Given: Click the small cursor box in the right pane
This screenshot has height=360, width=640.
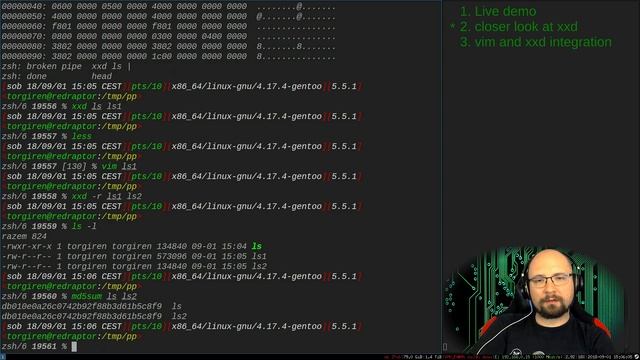Looking at the screenshot, I should click(x=445, y=347).
